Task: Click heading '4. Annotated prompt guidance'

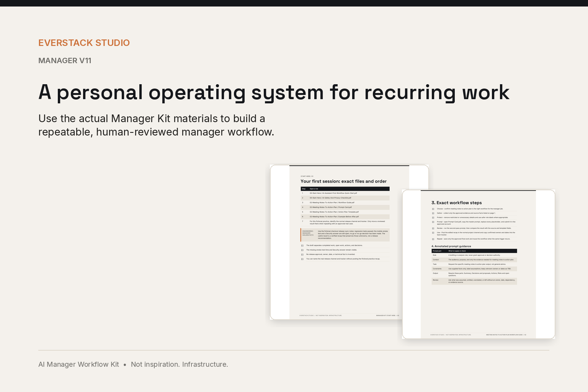Action: pyautogui.click(x=451, y=247)
